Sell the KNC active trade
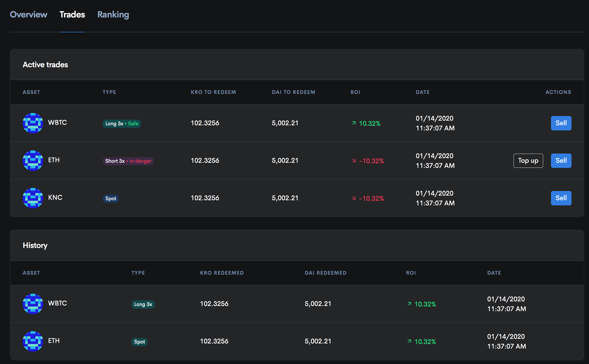 561,198
